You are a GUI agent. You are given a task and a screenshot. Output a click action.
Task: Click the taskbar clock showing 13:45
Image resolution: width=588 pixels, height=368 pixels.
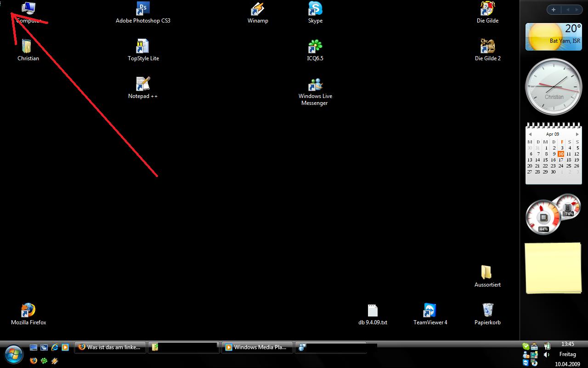pyautogui.click(x=568, y=344)
